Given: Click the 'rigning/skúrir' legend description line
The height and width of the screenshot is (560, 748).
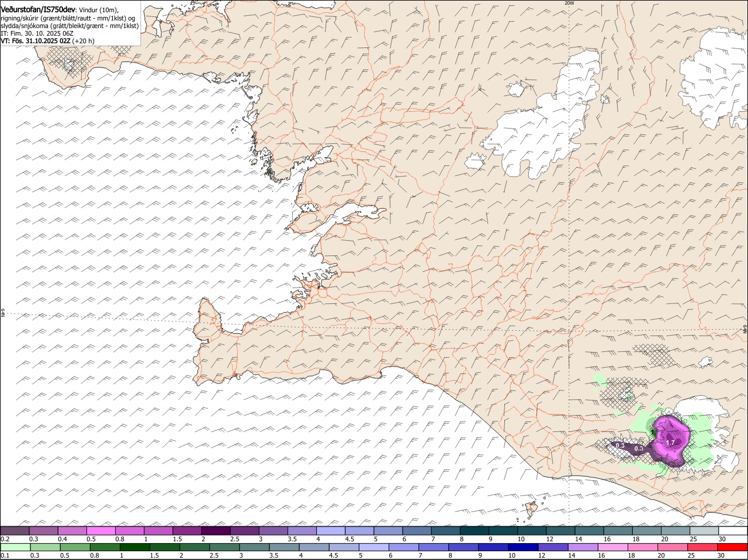Looking at the screenshot, I should point(68,18).
